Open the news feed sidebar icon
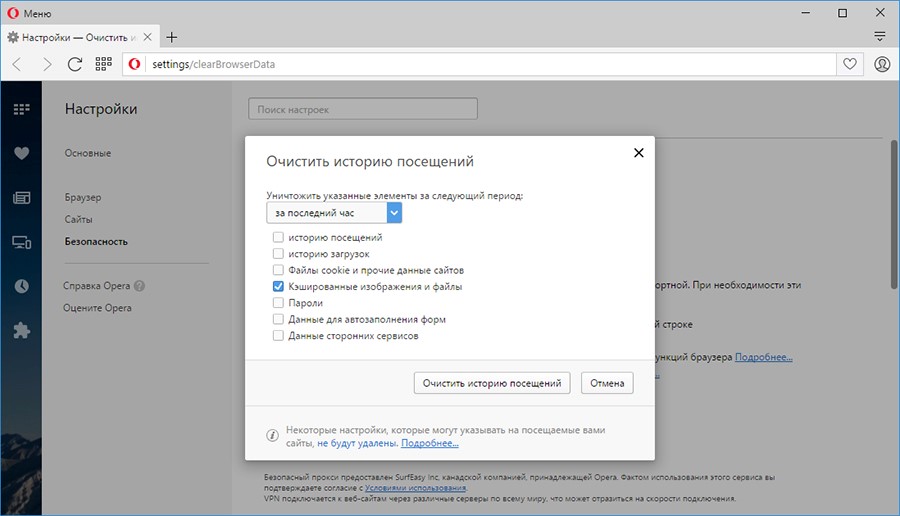900x516 pixels. (x=21, y=198)
